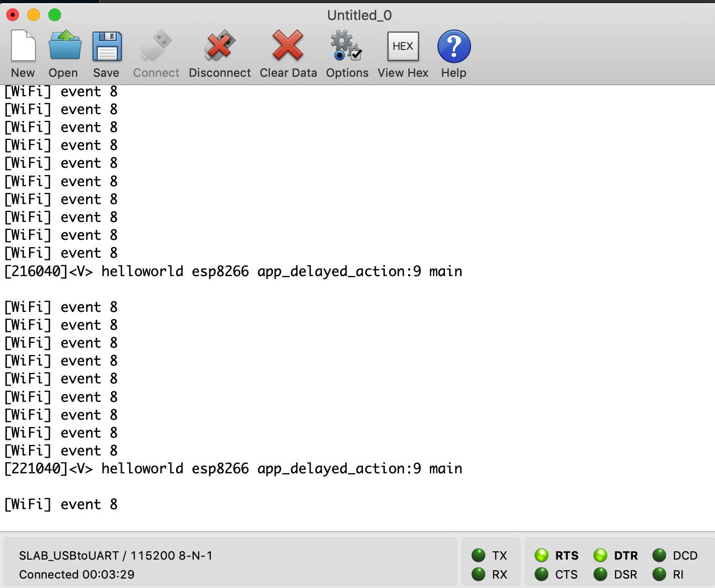Toggle the RTS signal indicator
715x588 pixels.
[542, 555]
